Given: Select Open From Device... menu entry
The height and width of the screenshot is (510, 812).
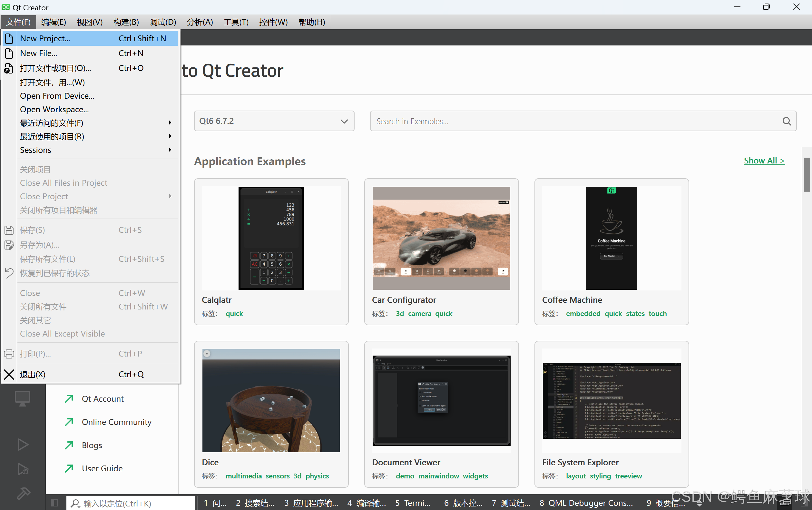Looking at the screenshot, I should tap(90, 96).
